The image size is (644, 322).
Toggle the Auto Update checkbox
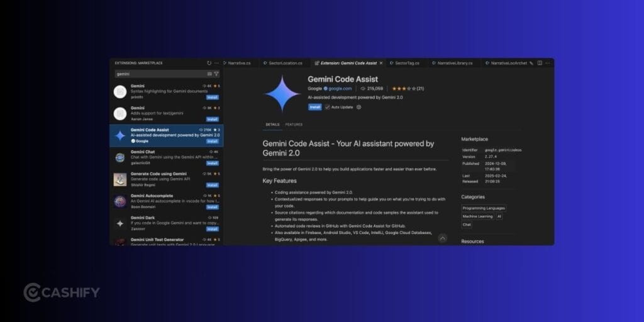click(327, 107)
